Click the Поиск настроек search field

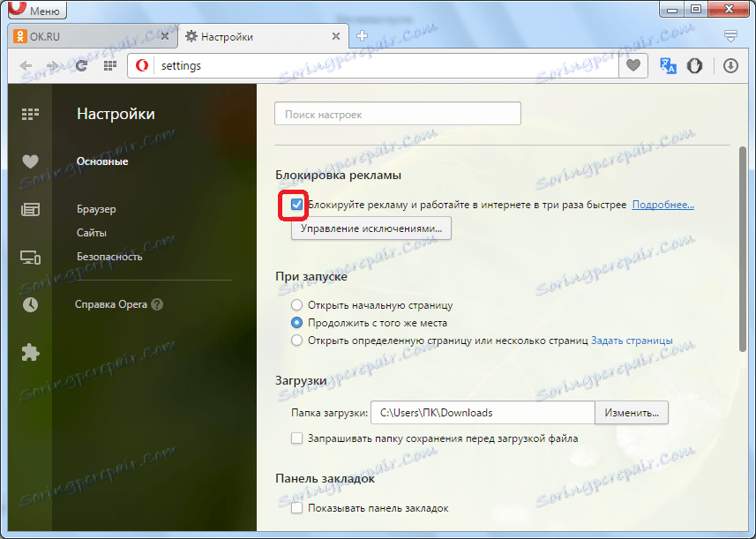coord(397,114)
